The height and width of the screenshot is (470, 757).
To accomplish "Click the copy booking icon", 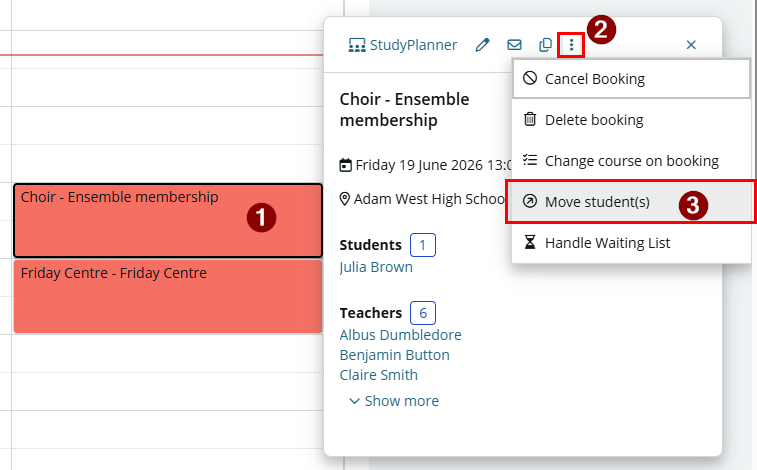I will point(545,45).
